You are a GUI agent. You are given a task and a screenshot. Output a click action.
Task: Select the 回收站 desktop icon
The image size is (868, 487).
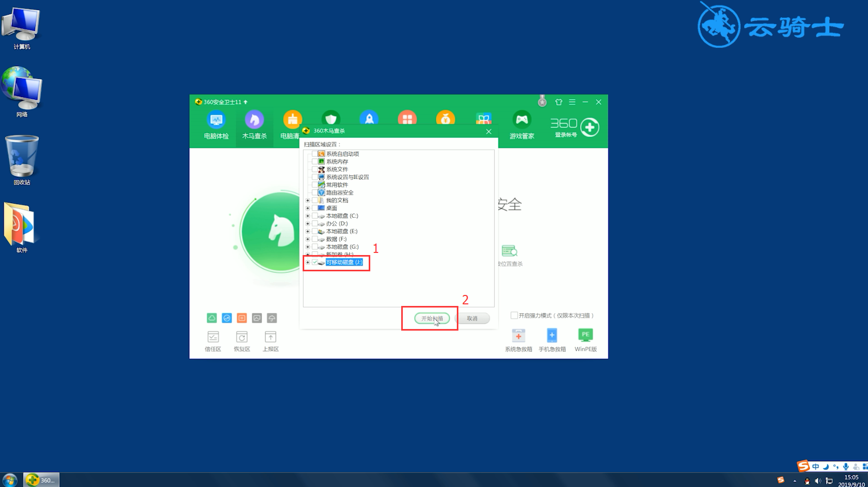click(x=22, y=160)
